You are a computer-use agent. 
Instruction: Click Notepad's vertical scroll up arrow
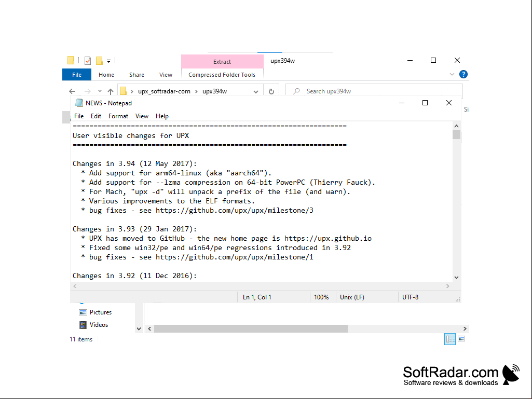pos(456,126)
